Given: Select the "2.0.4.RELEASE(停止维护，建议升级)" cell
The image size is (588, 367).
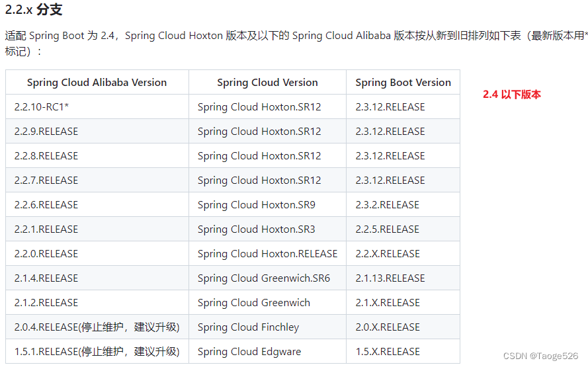Looking at the screenshot, I should click(x=97, y=327).
